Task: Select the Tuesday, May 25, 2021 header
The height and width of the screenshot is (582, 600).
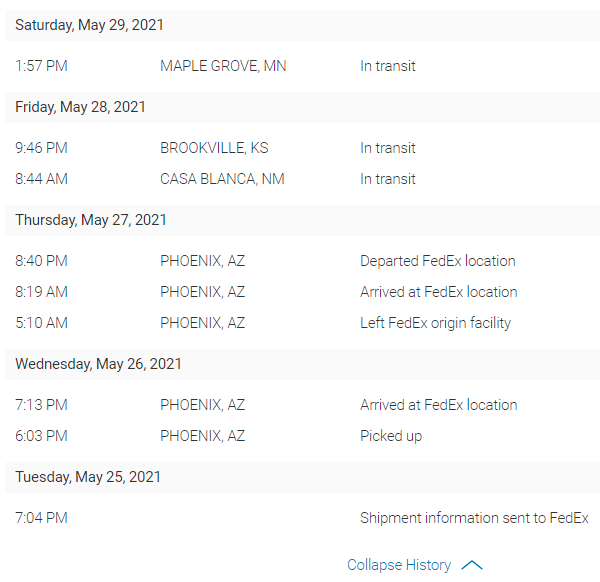Action: [x=88, y=477]
